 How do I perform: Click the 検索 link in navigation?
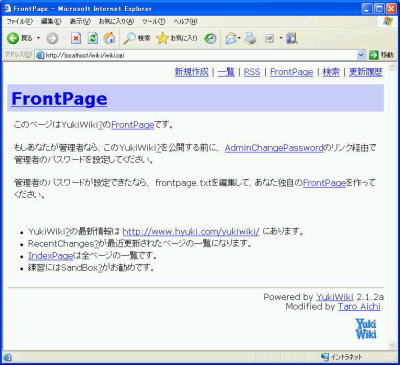(x=331, y=72)
